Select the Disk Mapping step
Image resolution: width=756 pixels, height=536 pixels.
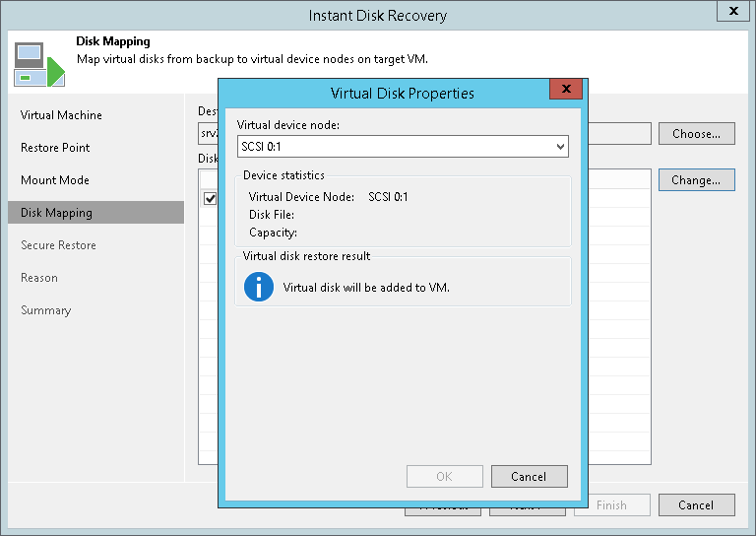95,213
